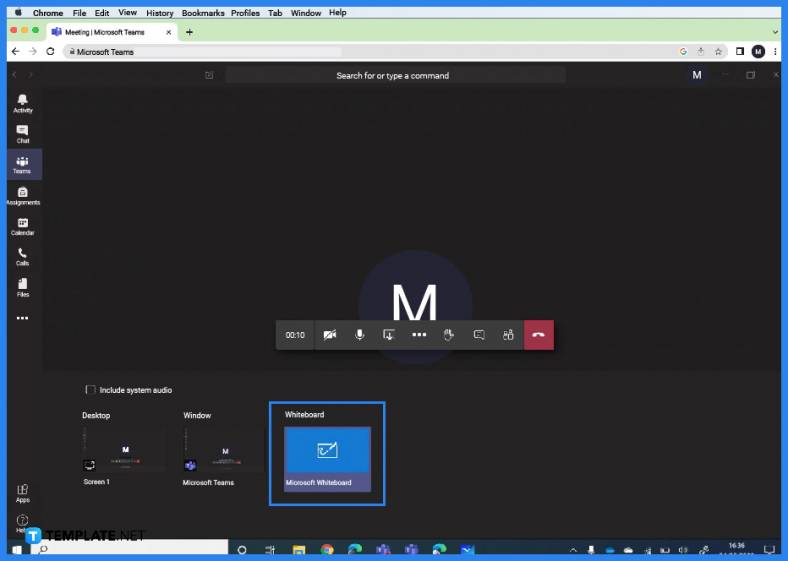Open the Apple menu
Viewport: 788px width, 561px height.
[x=18, y=13]
